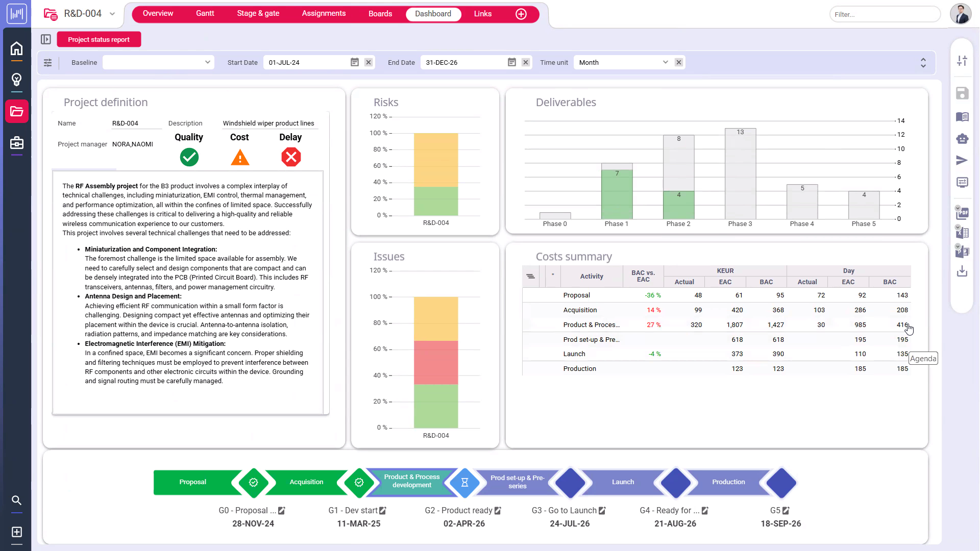This screenshot has height=551, width=980.
Task: Export the dashboard as PDF
Action: point(962,213)
